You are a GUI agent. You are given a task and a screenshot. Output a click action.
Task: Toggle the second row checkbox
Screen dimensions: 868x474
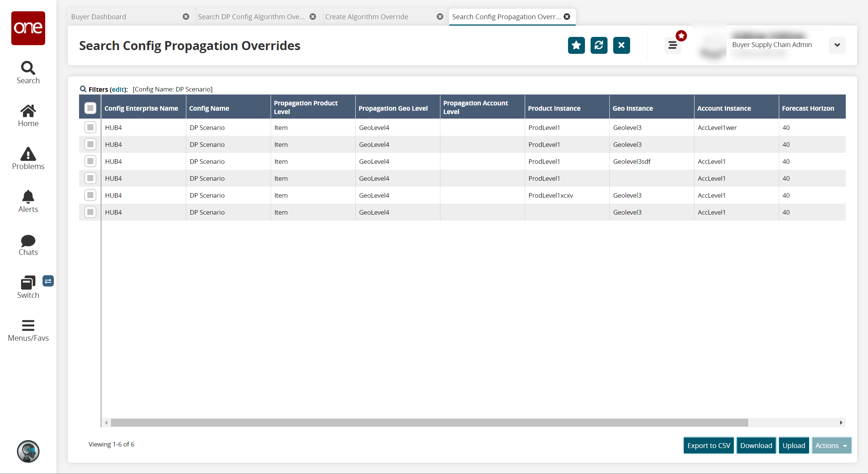pos(90,144)
